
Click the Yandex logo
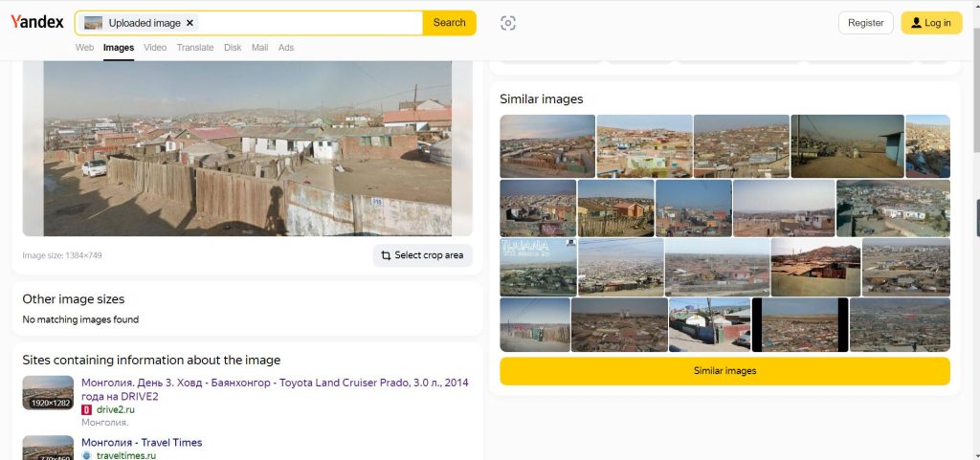coord(37,23)
